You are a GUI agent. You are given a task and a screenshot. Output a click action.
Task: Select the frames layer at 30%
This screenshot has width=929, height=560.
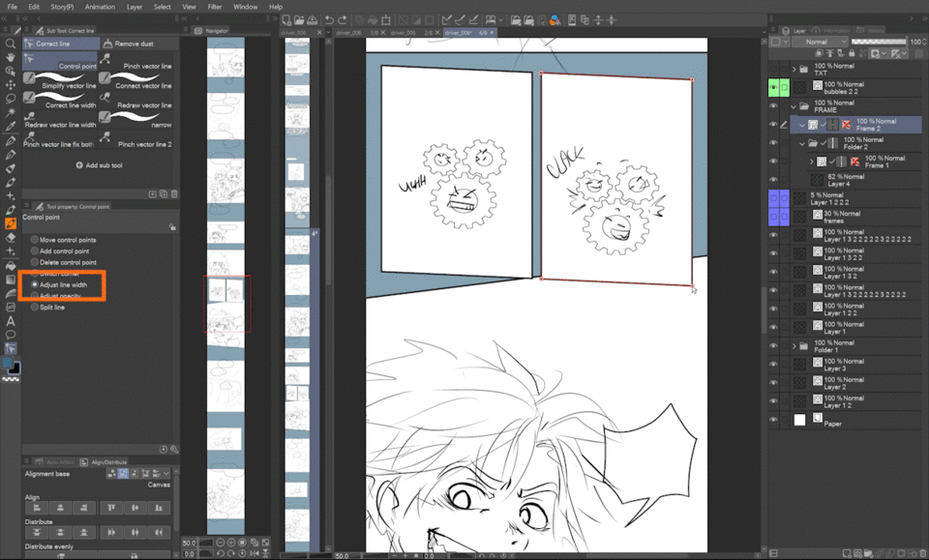tap(856, 217)
